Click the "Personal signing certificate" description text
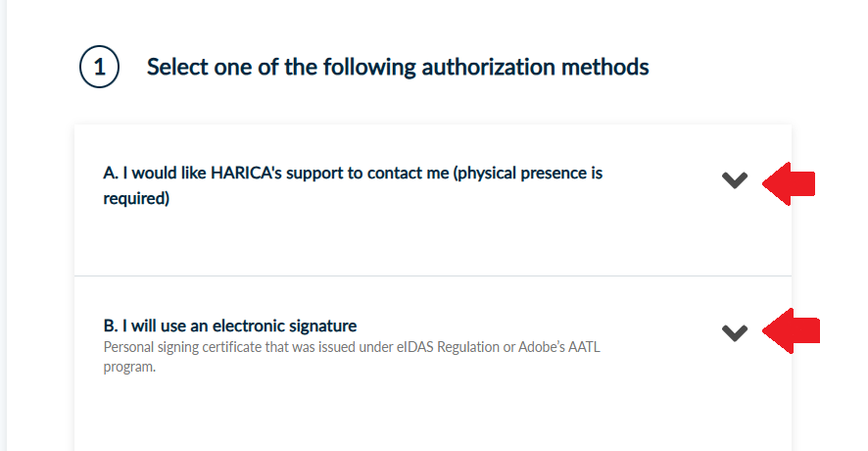 point(187,345)
